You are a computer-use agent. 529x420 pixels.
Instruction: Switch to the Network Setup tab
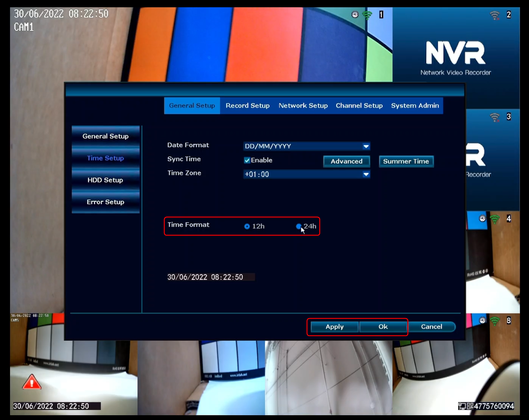303,105
